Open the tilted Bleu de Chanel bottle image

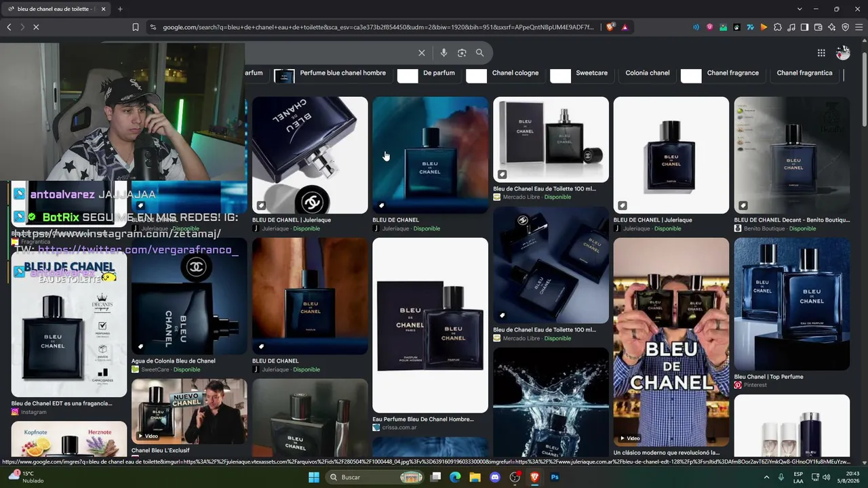pyautogui.click(x=310, y=155)
